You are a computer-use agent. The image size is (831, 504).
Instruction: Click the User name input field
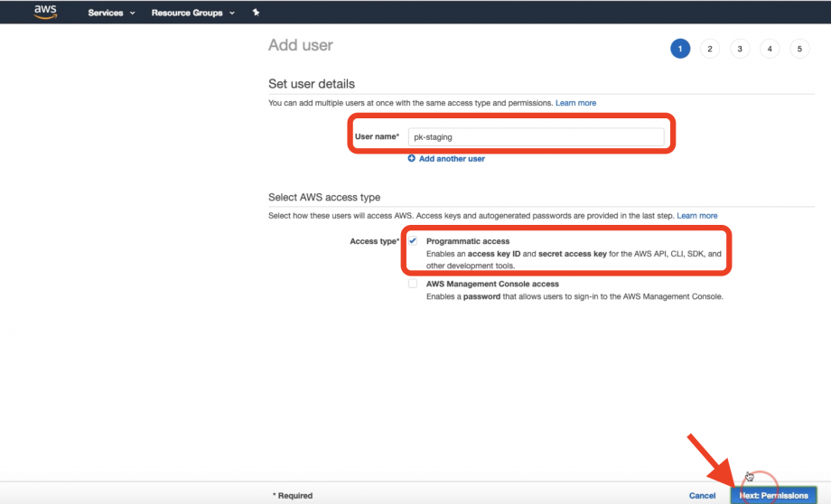[x=536, y=137]
